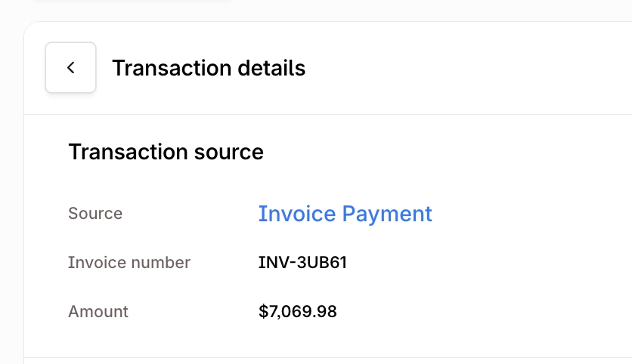Click the Source field label

click(x=95, y=214)
